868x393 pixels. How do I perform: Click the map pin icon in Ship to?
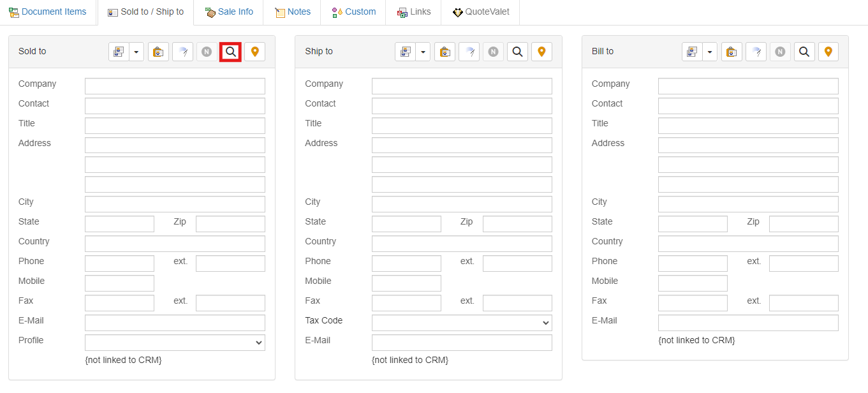(x=541, y=52)
